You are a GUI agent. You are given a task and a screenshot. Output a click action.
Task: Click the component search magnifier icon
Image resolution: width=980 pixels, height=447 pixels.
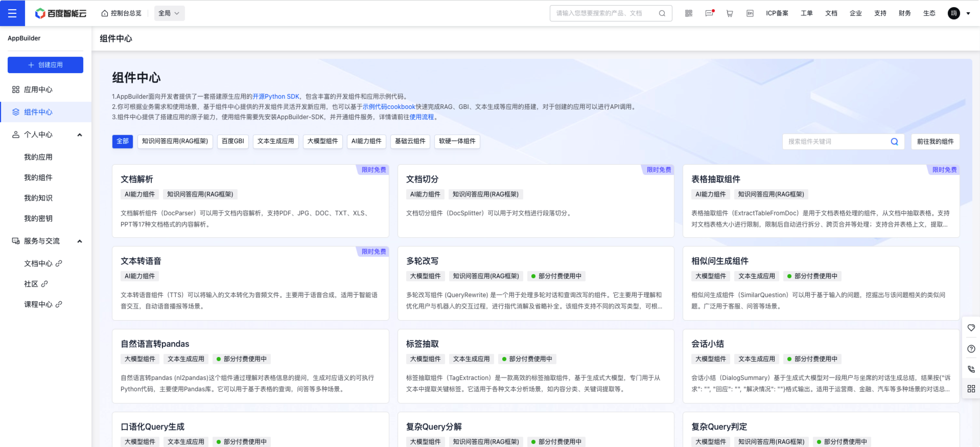[x=894, y=142]
